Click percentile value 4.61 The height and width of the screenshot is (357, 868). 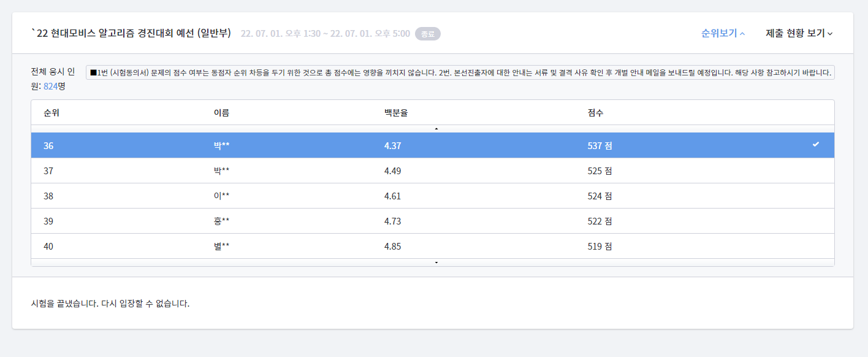[392, 196]
